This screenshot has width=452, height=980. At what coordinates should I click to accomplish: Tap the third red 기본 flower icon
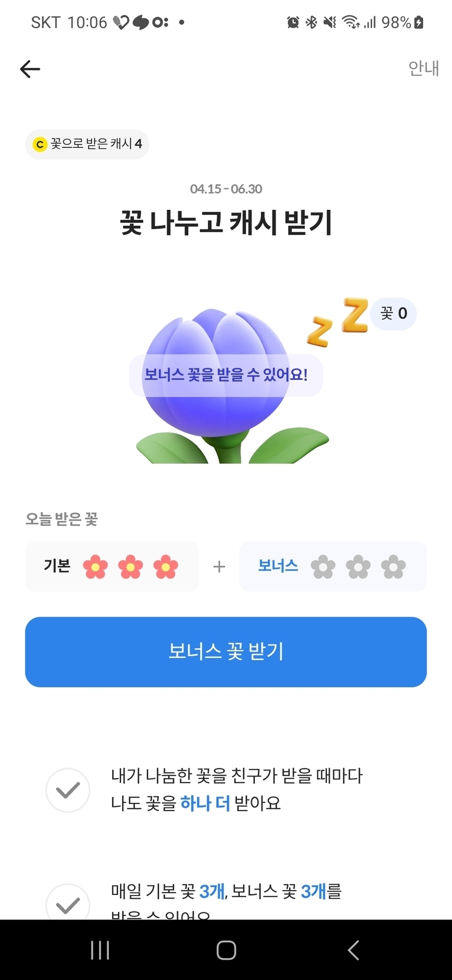[x=166, y=567]
